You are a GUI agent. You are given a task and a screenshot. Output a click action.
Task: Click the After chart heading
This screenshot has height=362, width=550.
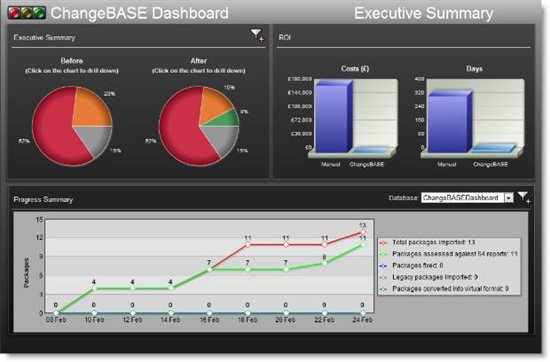[199, 61]
